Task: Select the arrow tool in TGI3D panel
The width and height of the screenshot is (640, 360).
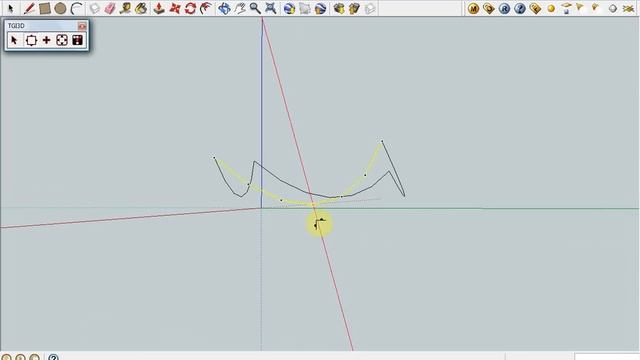Action: coord(14,40)
